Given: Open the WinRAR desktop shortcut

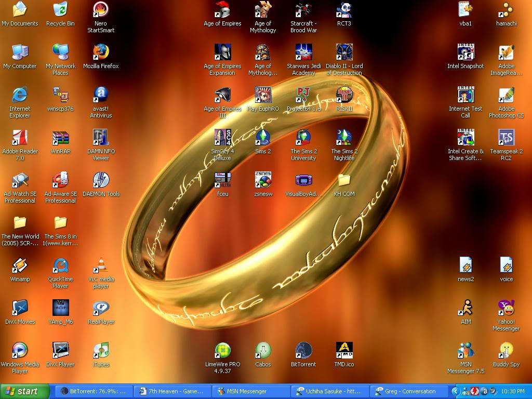Looking at the screenshot, I should click(60, 138).
